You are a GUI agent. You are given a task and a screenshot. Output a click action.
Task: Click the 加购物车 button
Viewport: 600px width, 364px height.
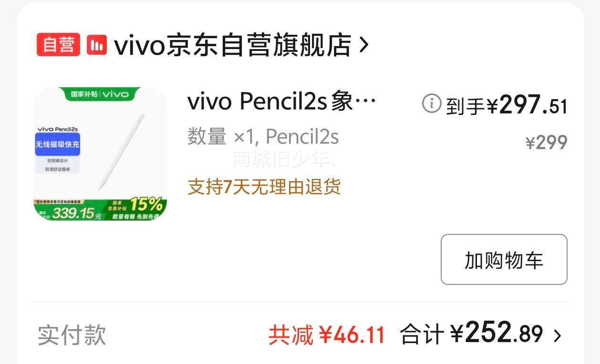pyautogui.click(x=504, y=260)
